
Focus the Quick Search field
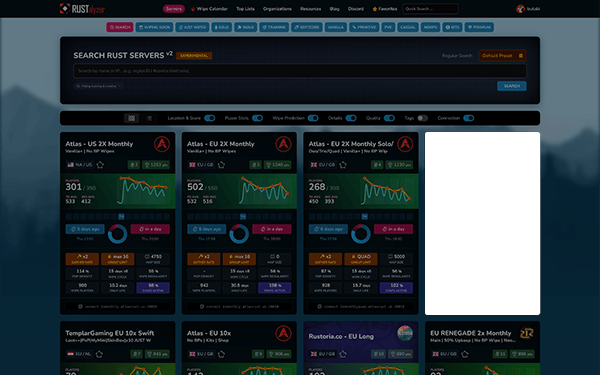pyautogui.click(x=430, y=9)
